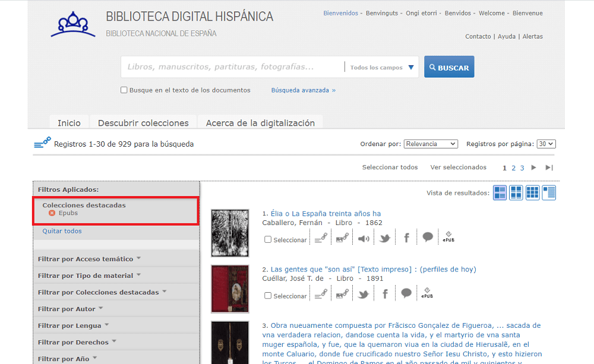Check Seleccionar for 'Las gentes que son así'
Screen dimensions: 594x364
[268, 296]
